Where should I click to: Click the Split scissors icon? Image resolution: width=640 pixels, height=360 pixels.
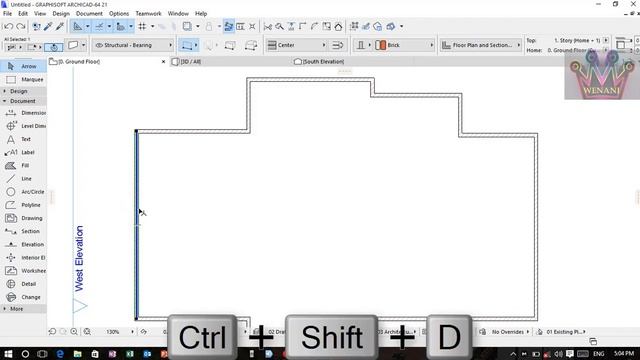pos(268,27)
